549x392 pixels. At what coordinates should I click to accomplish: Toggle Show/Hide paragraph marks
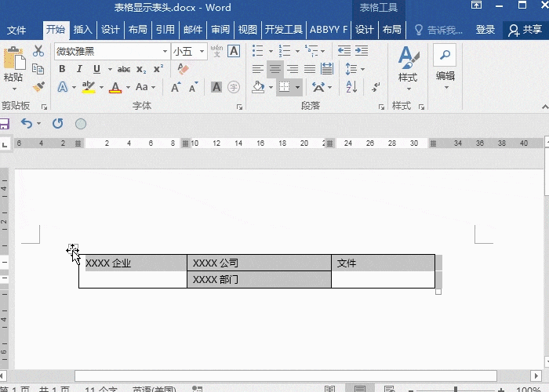[x=376, y=87]
